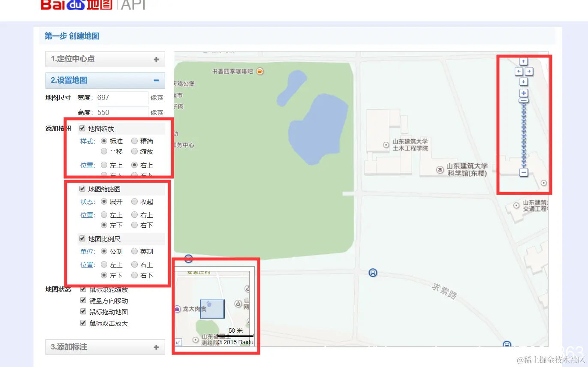This screenshot has height=367, width=588.
Task: Select the coffee cup icon at 书香四季咖啡吧
Action: pyautogui.click(x=259, y=71)
